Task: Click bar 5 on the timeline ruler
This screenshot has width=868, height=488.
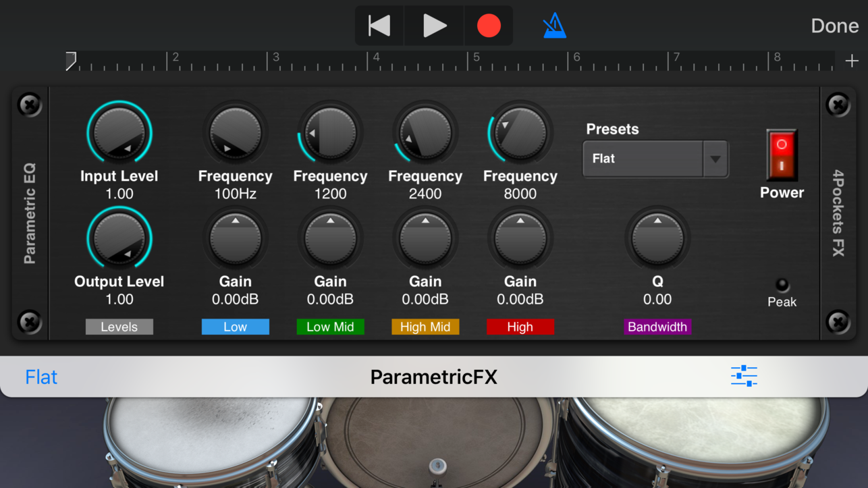Action: click(x=476, y=58)
